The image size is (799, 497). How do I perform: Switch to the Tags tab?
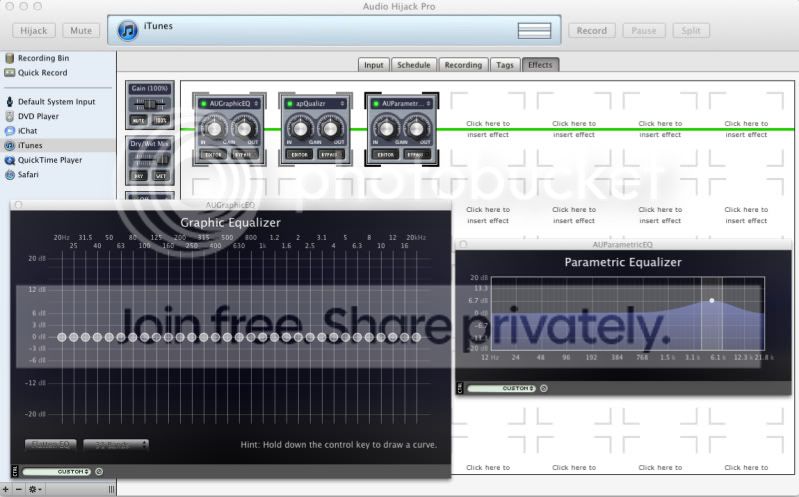coord(505,65)
